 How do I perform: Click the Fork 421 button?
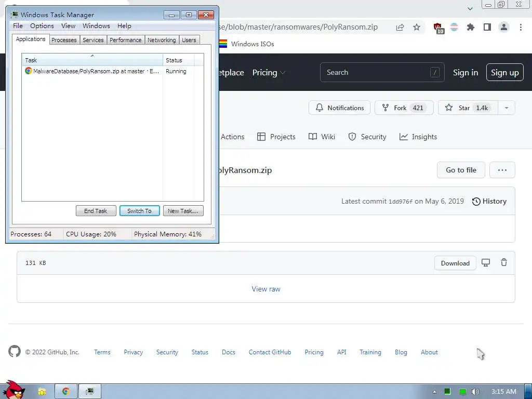tap(404, 108)
